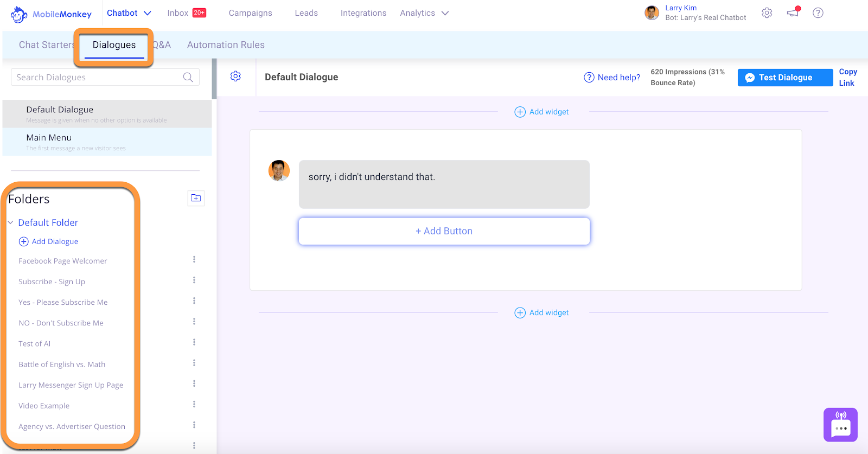The image size is (868, 454).
Task: Switch to the Q&A tab
Action: 162,45
